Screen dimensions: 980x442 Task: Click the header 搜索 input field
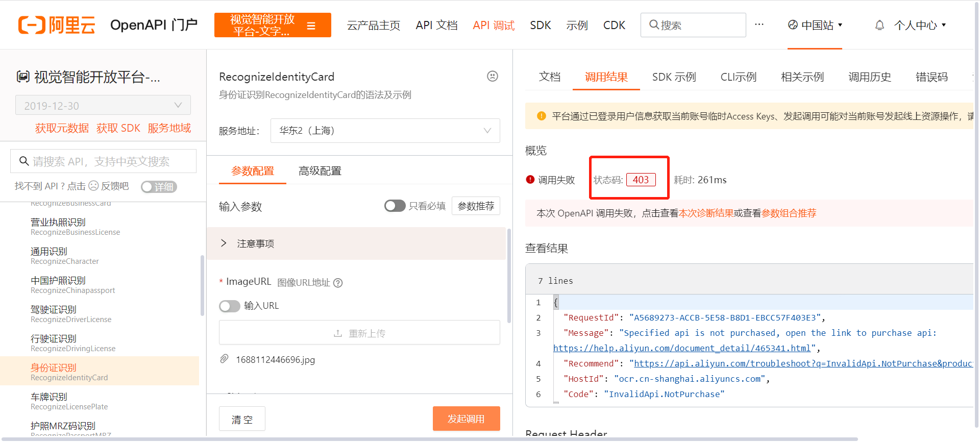pos(693,24)
